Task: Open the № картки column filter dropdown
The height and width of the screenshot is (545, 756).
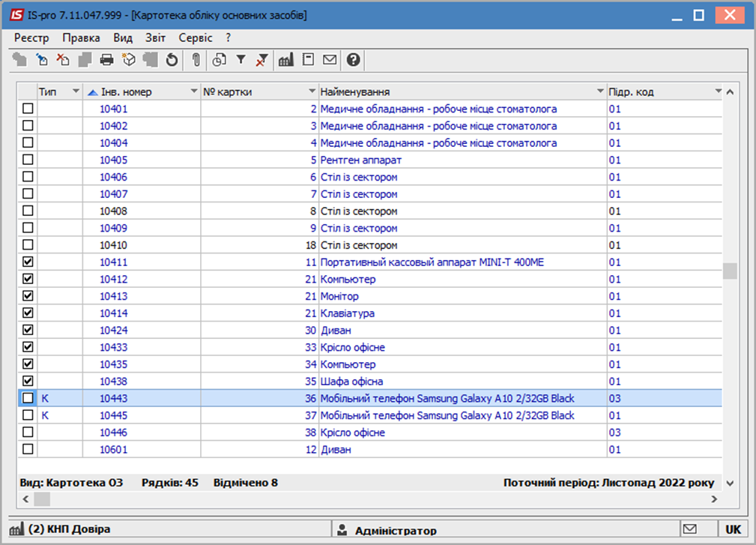Action: pyautogui.click(x=312, y=91)
